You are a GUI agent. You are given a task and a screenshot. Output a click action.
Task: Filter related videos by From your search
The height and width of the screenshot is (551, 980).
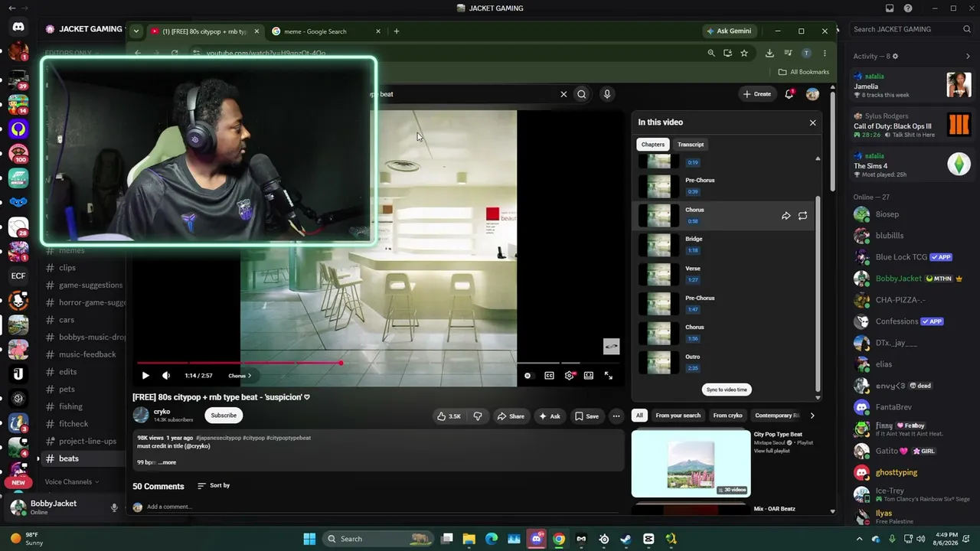(678, 416)
